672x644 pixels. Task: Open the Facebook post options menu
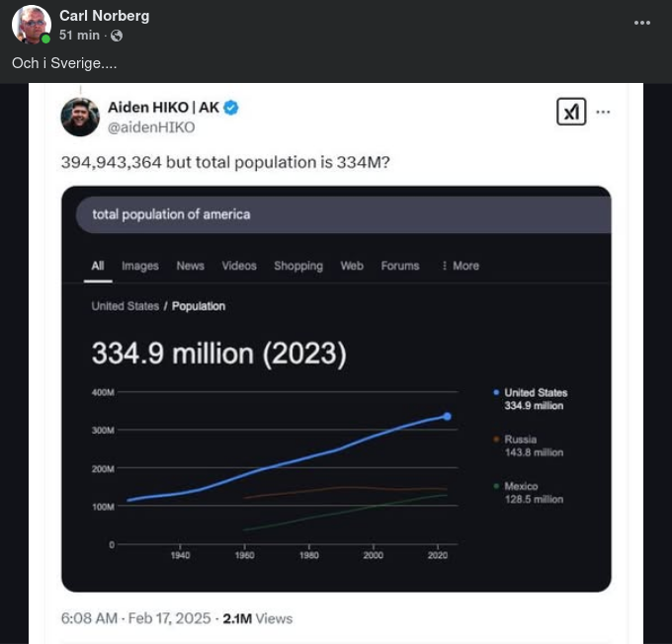click(x=642, y=23)
